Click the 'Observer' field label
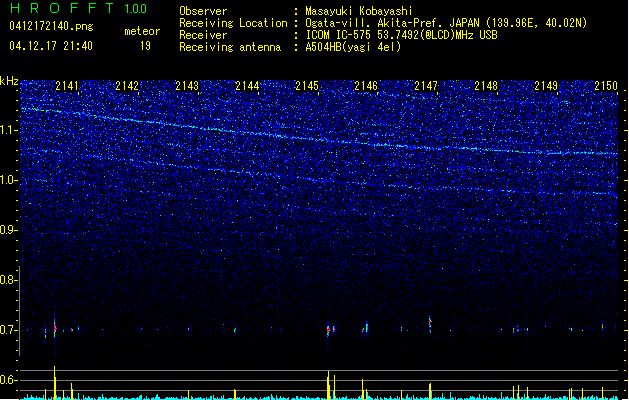The image size is (629, 400). [x=203, y=11]
